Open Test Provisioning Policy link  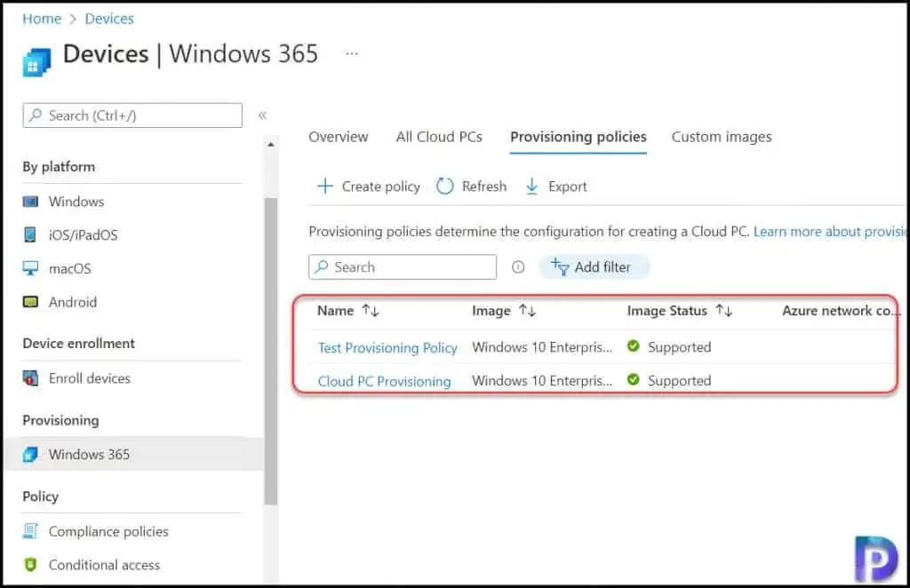pyautogui.click(x=387, y=347)
